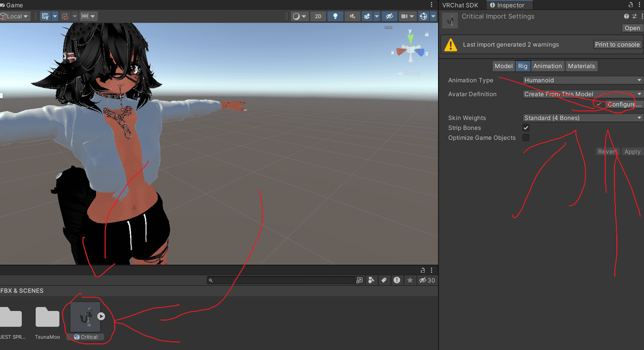Open Animation Type Humanoid dropdown
The image size is (644, 350).
[x=583, y=80]
